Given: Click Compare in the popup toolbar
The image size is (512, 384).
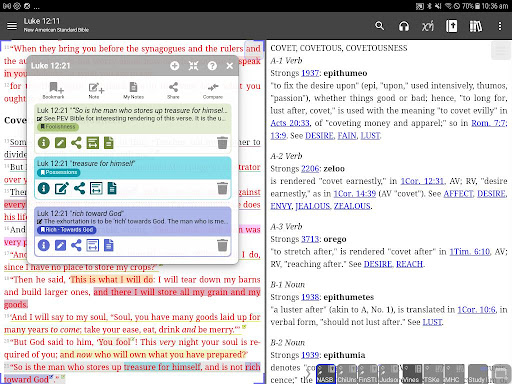Looking at the screenshot, I should (213, 91).
